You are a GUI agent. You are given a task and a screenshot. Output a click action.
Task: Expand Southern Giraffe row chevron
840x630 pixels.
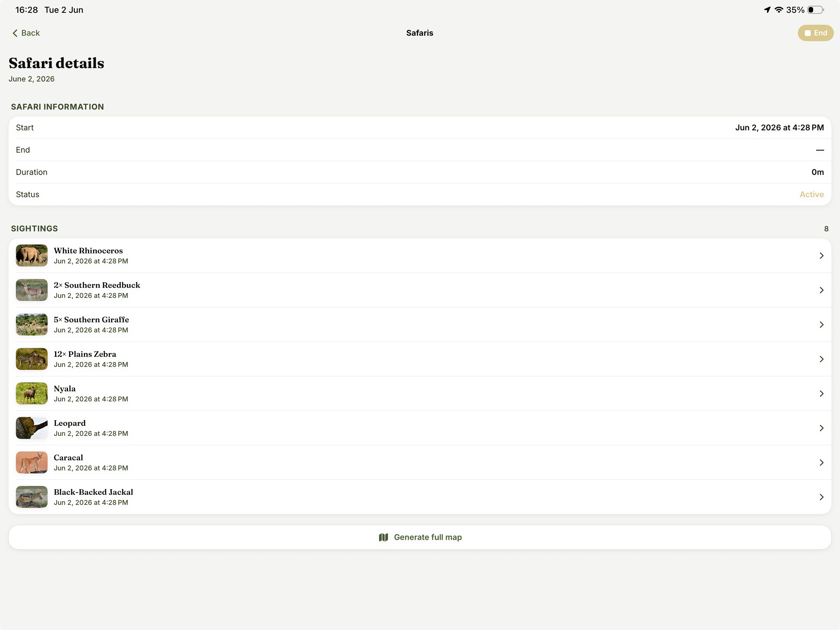point(821,325)
